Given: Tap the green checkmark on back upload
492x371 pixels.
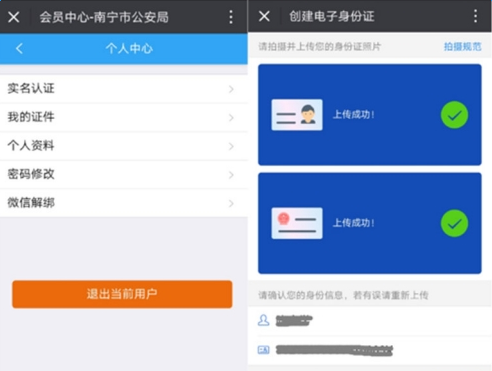Looking at the screenshot, I should [x=454, y=223].
